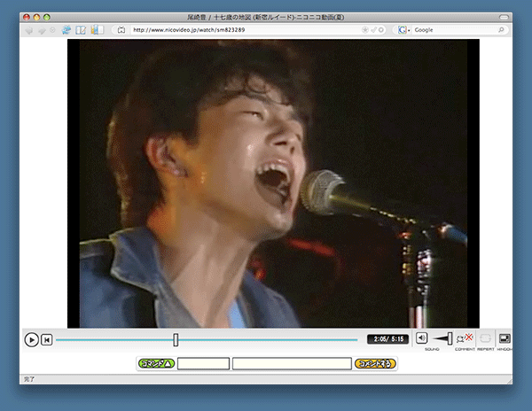Screen dimensions: 532x411
Task: Zoom window with green button
Action: click(47, 17)
